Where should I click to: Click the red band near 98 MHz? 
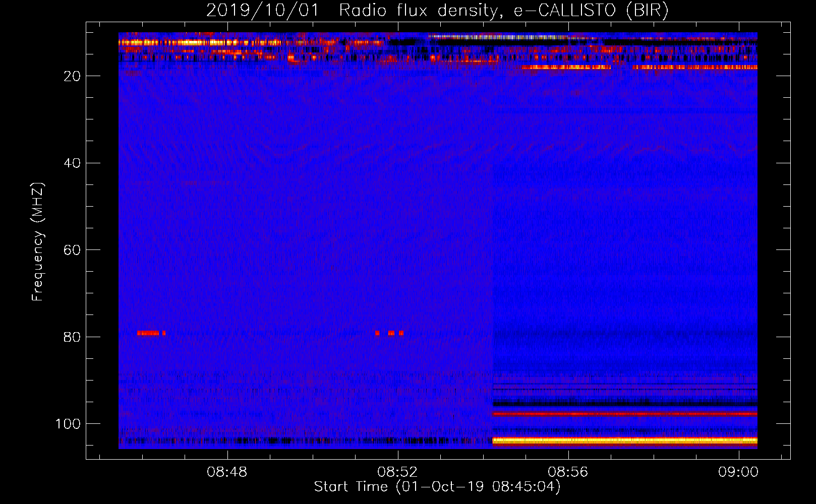coord(625,414)
